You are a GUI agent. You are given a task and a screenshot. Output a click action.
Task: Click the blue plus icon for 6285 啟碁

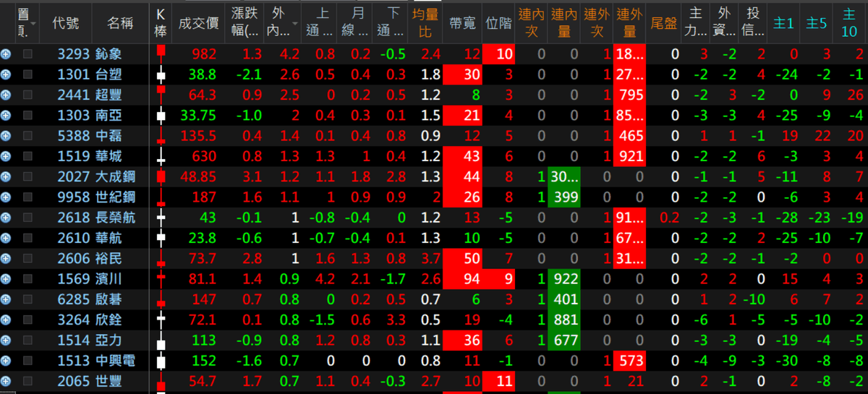[x=6, y=299]
